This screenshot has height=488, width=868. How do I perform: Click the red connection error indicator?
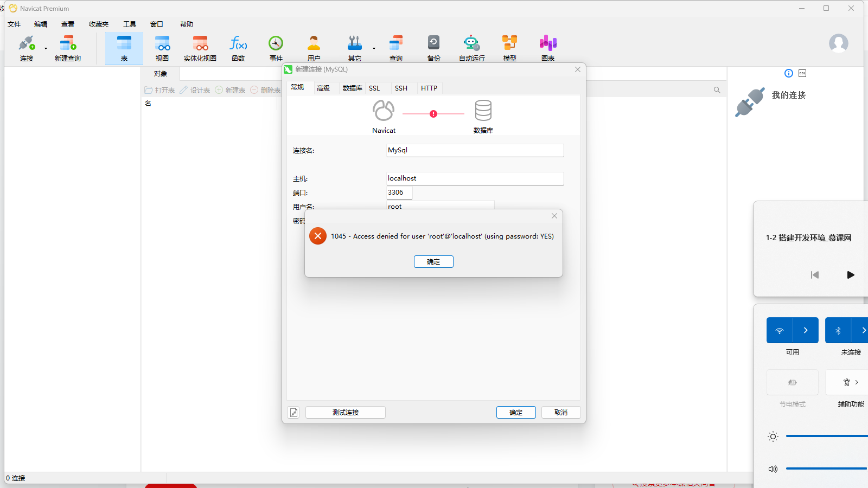433,114
